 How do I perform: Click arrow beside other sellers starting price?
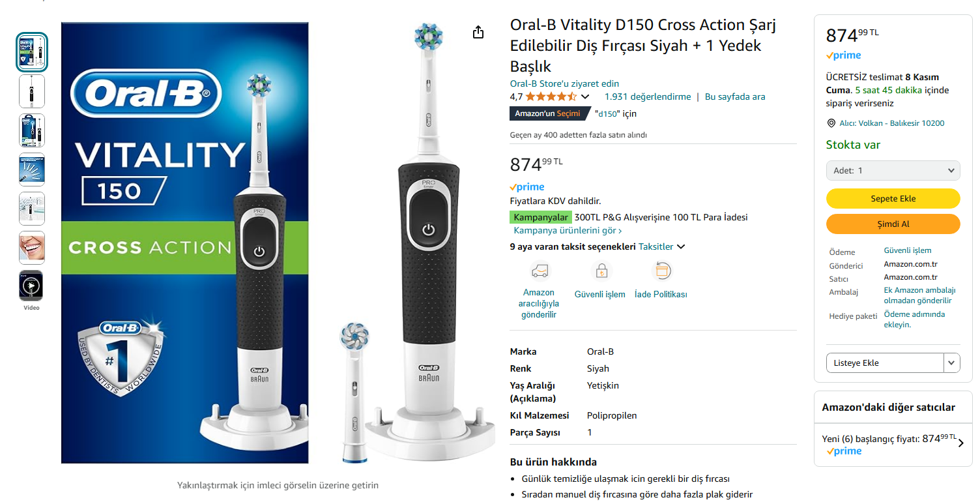point(961,443)
